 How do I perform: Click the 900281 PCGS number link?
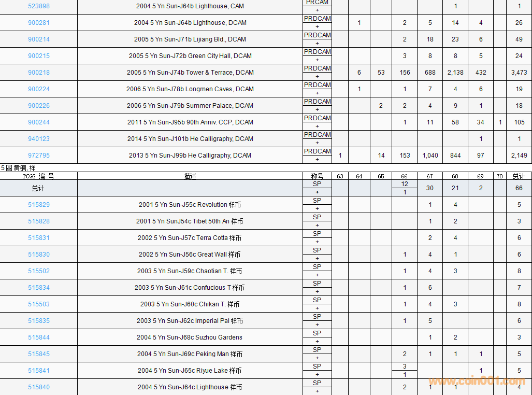[x=39, y=23]
